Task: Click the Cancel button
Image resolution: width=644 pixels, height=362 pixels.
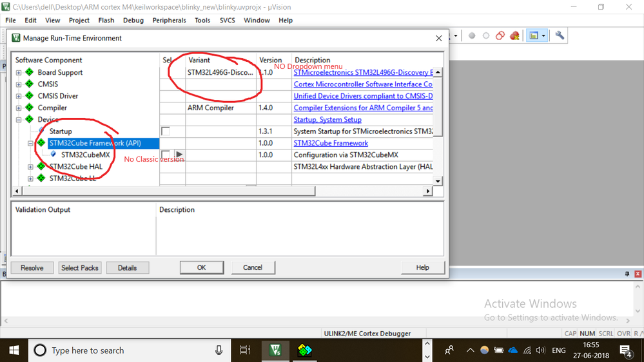Action: coord(253,267)
